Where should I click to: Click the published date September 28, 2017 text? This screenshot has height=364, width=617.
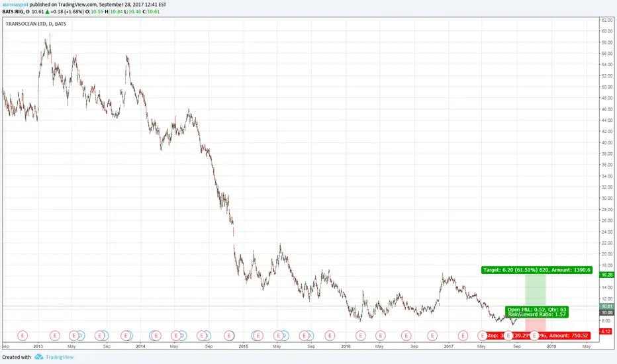[x=132, y=5]
